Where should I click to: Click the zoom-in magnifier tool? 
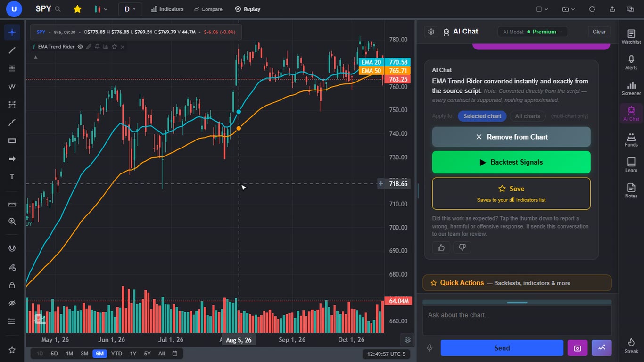[x=12, y=222]
